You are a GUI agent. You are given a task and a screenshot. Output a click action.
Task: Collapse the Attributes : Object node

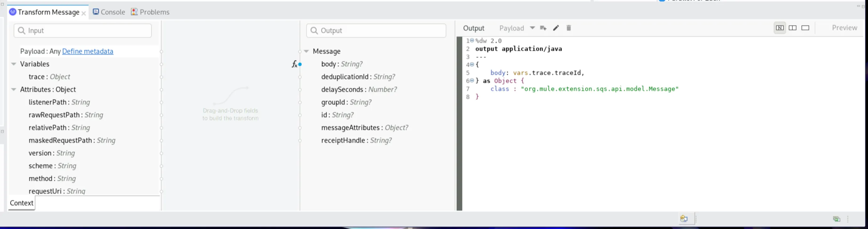click(x=14, y=90)
